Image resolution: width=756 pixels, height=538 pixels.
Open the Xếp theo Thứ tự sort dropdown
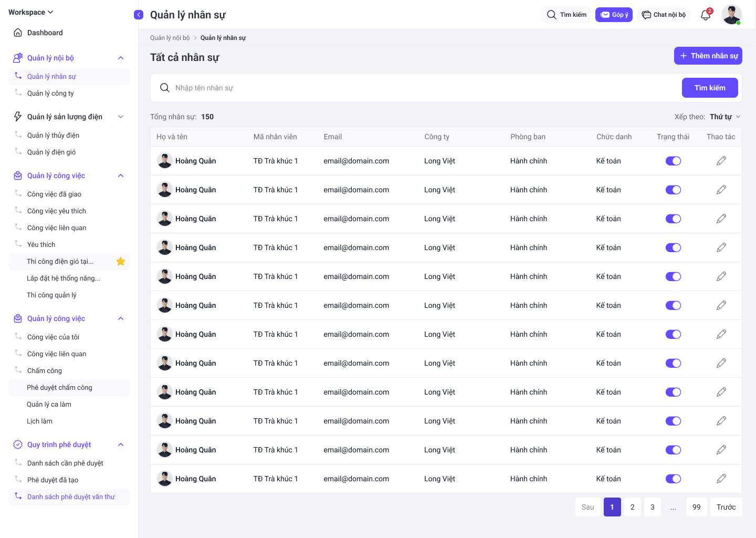(725, 117)
